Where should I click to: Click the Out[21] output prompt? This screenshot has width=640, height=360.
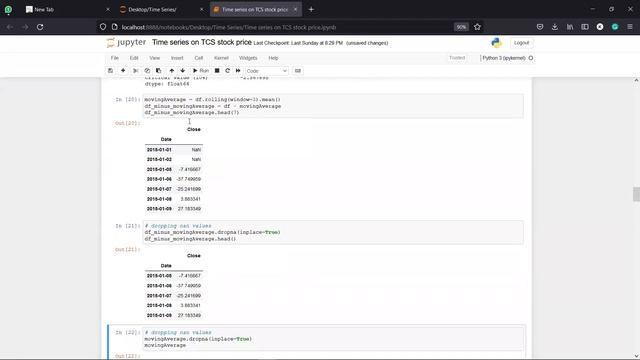pos(127,249)
